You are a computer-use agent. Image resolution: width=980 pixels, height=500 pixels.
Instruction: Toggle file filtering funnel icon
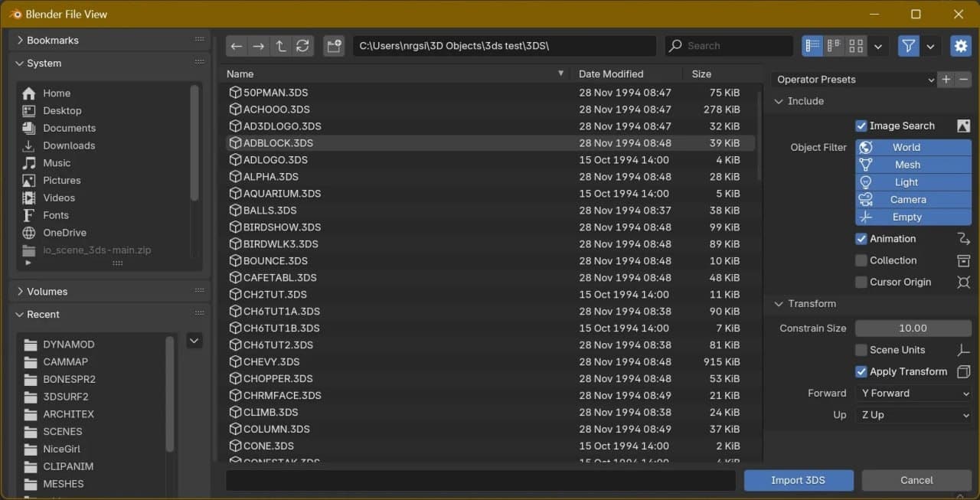(x=909, y=46)
